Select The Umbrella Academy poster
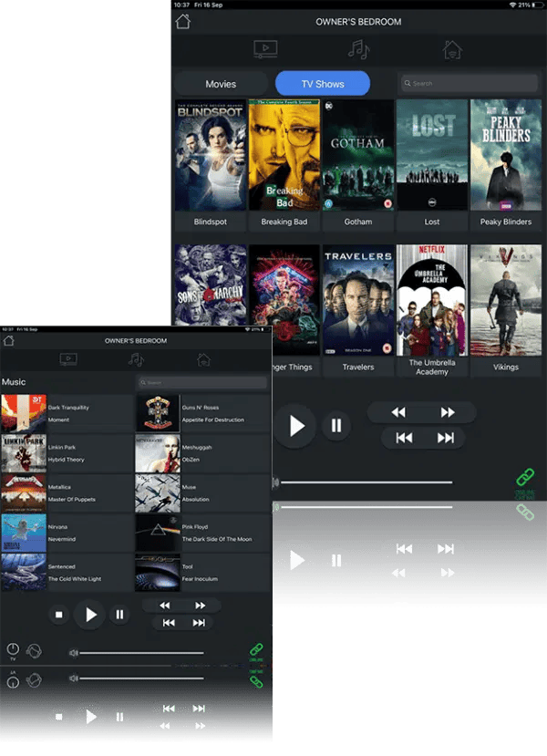547x756 pixels. [x=432, y=300]
